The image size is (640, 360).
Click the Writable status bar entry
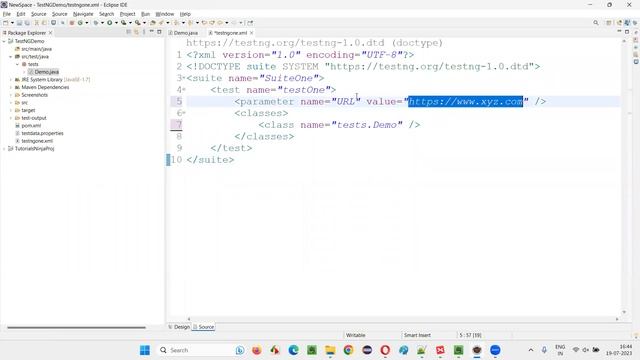[356, 335]
